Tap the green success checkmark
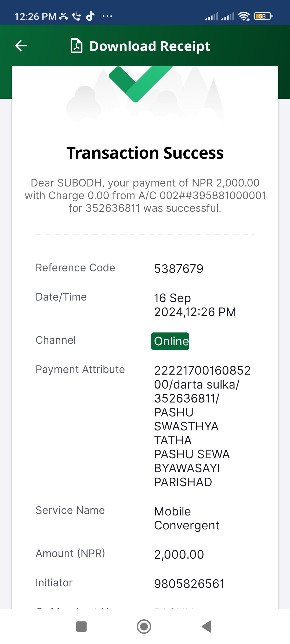Screen dimensions: 290x644 pos(140,84)
